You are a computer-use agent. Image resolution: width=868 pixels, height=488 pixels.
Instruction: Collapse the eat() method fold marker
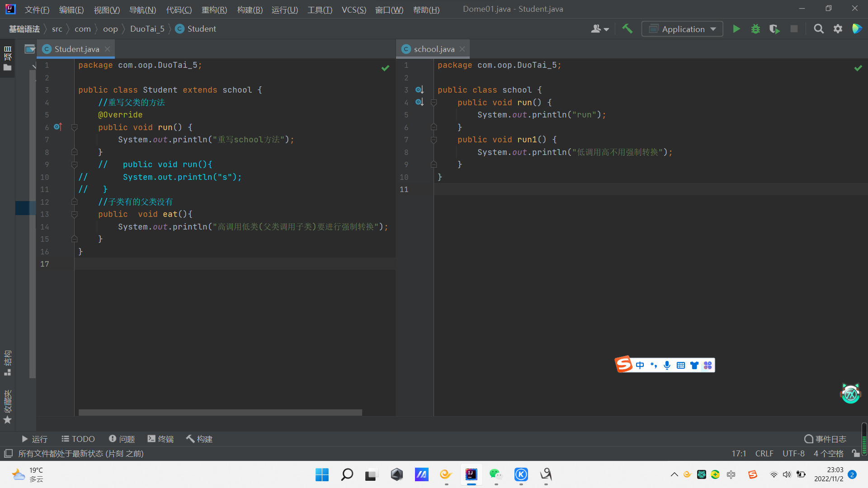[75, 214]
